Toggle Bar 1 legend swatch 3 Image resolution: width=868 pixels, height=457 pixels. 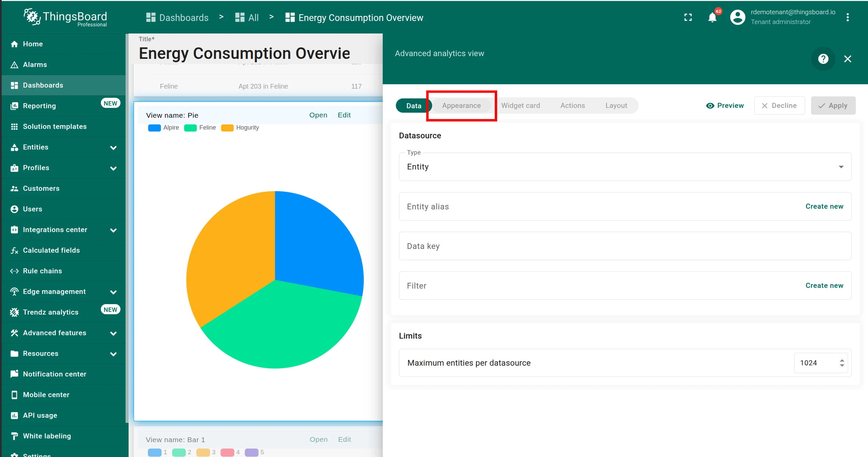pos(203,453)
